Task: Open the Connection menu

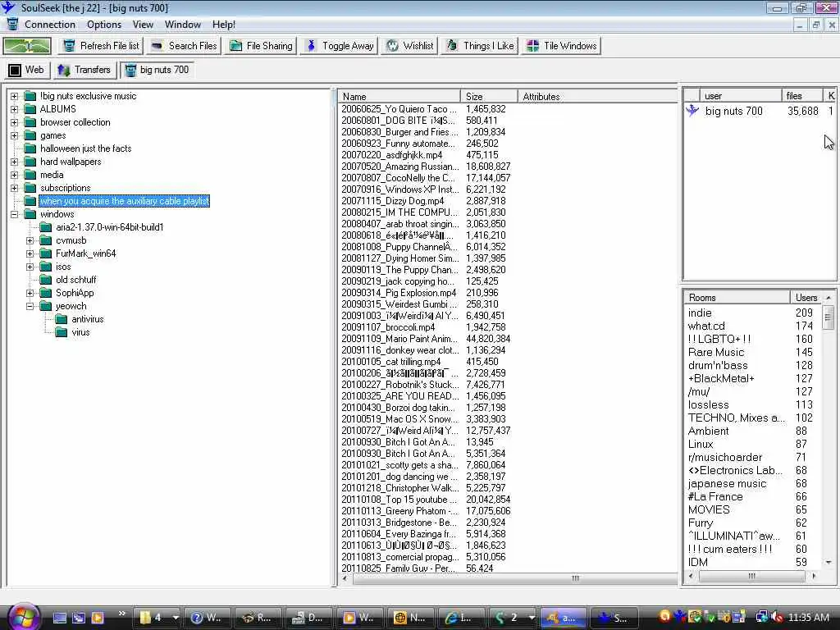Action: 50,25
